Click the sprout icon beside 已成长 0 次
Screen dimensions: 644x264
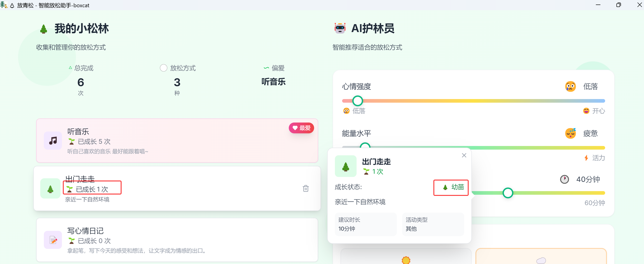(71, 241)
